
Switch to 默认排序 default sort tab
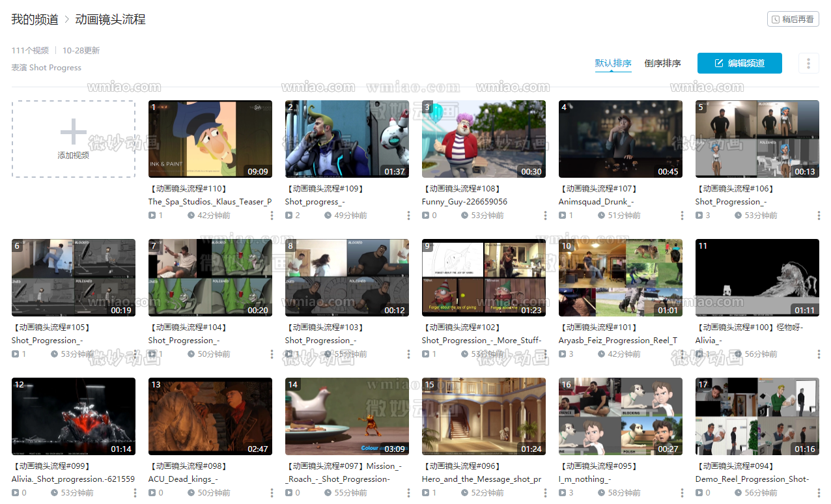pyautogui.click(x=613, y=63)
